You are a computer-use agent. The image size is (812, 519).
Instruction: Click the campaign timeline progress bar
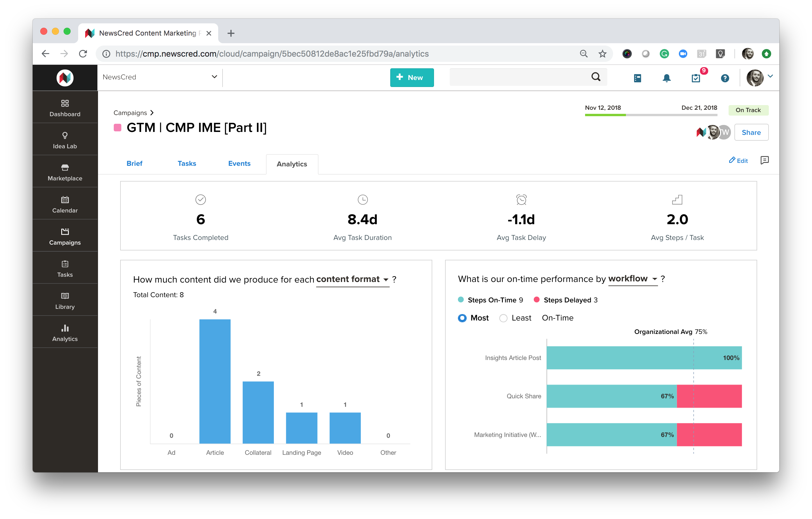click(x=651, y=115)
